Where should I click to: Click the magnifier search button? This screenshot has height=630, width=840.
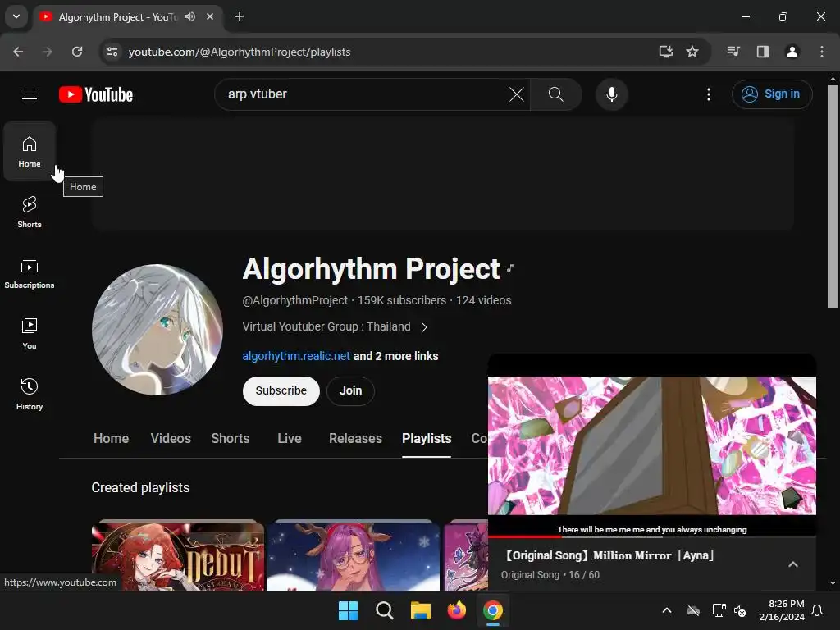555,94
